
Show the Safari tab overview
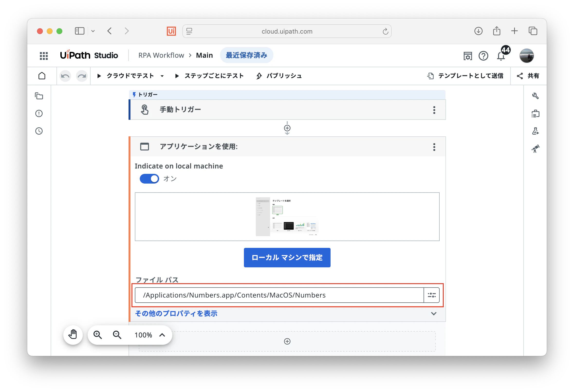(x=533, y=31)
